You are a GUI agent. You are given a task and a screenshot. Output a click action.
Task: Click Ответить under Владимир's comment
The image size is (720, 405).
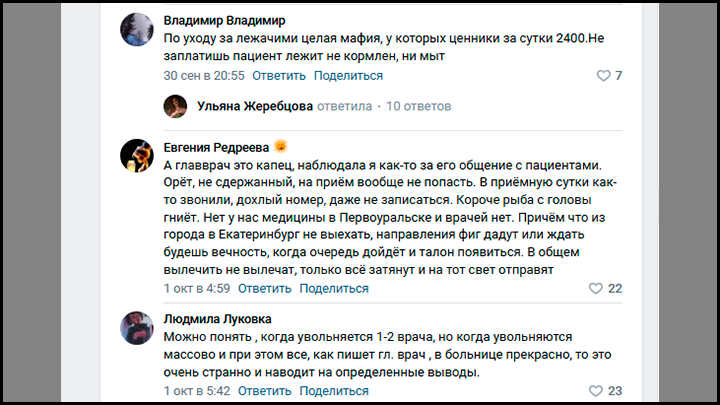[279, 75]
